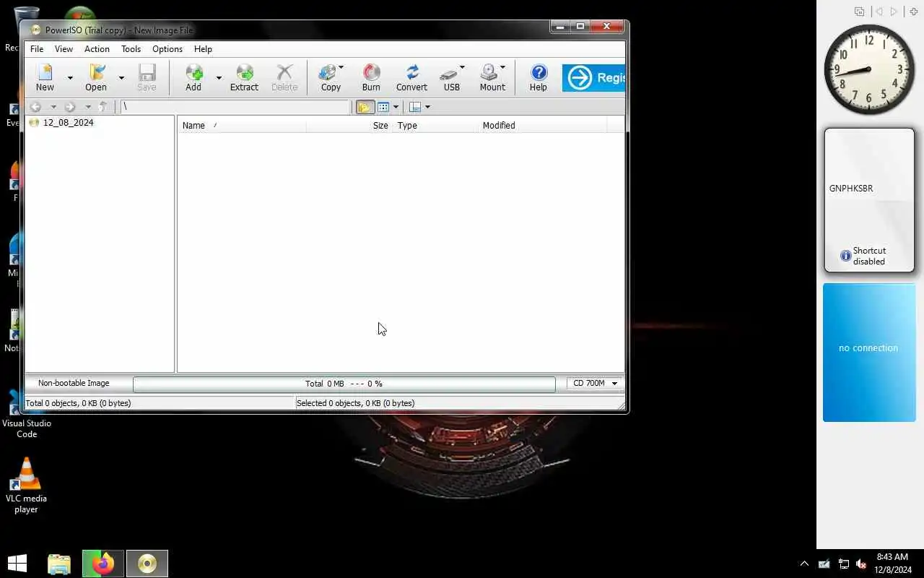Click the sidebar next gadget page arrow
Image resolution: width=924 pixels, height=578 pixels.
(894, 12)
